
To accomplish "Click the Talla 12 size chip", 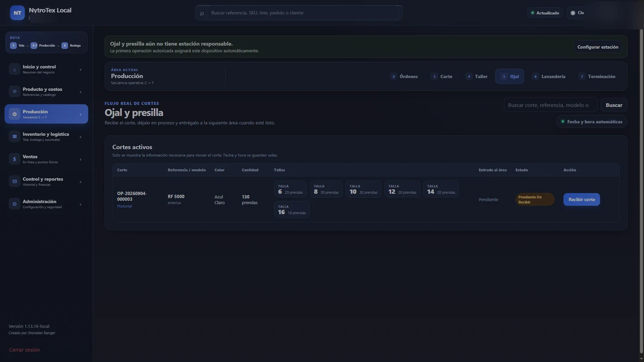I will click(x=402, y=189).
